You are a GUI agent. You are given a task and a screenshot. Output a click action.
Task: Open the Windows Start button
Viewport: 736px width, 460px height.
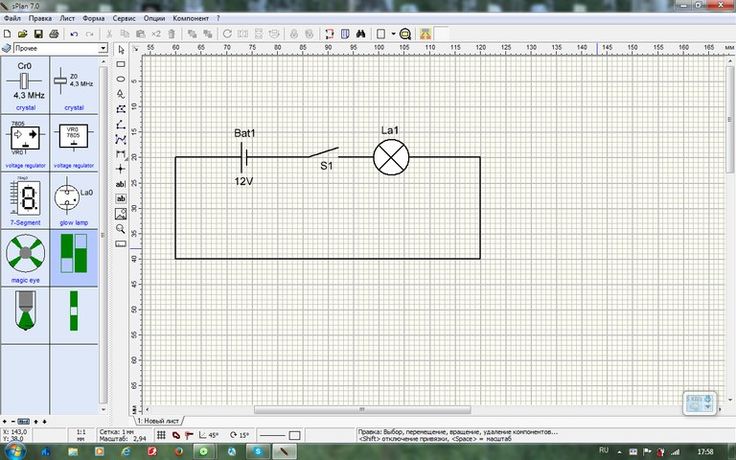[x=13, y=452]
